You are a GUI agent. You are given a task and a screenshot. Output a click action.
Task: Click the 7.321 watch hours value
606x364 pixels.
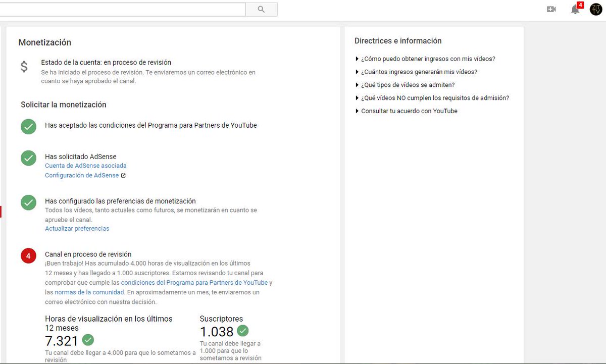coord(62,341)
